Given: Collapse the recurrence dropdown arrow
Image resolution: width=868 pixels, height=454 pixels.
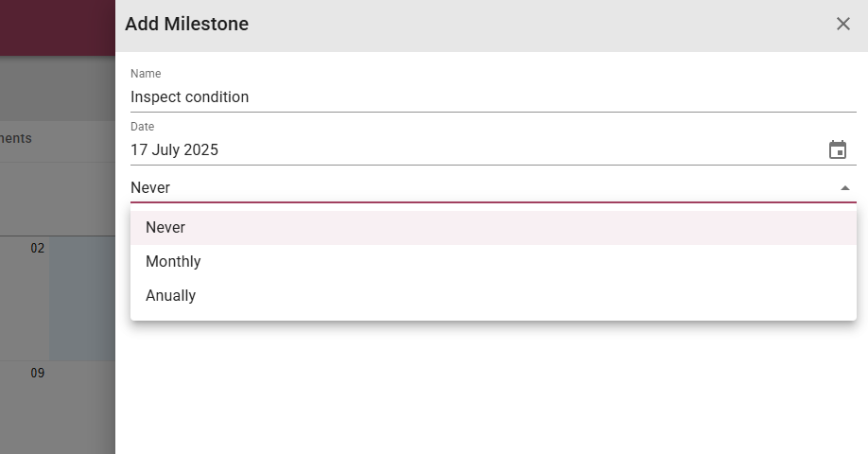Looking at the screenshot, I should tap(844, 188).
